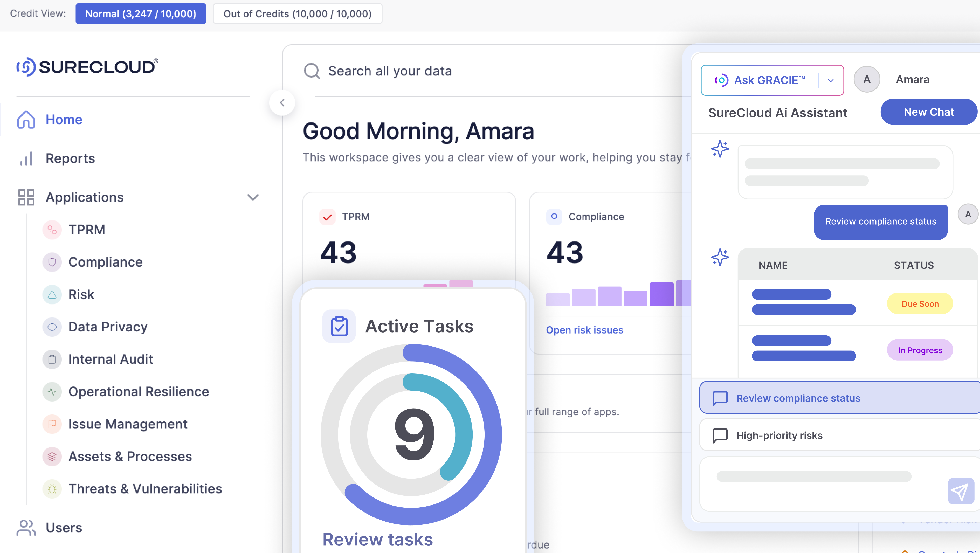Click the Reports bar chart icon
The width and height of the screenshot is (980, 553).
(26, 158)
